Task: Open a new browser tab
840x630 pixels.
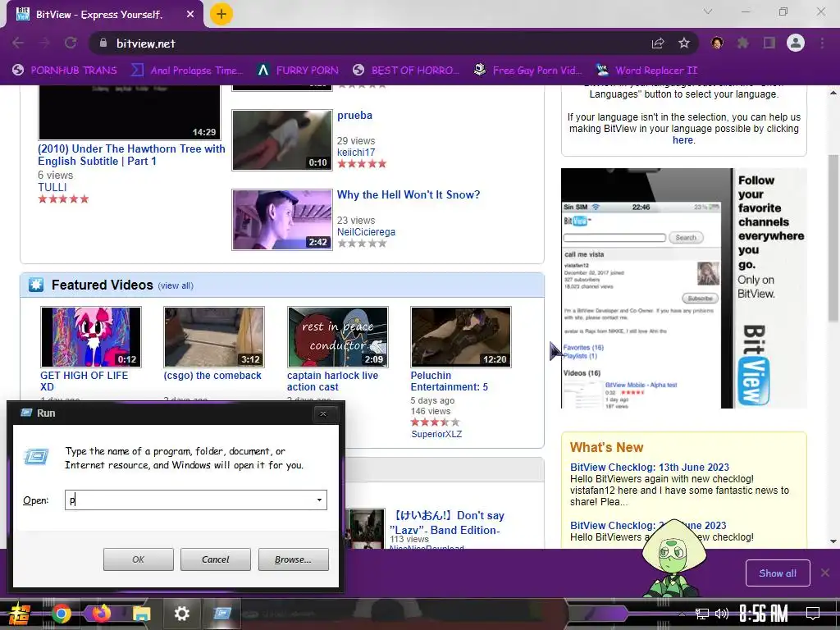Action: click(x=221, y=14)
